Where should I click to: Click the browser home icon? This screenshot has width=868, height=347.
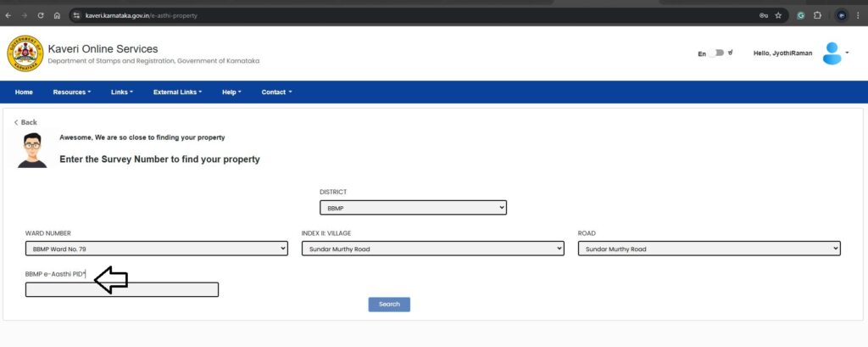(x=56, y=15)
